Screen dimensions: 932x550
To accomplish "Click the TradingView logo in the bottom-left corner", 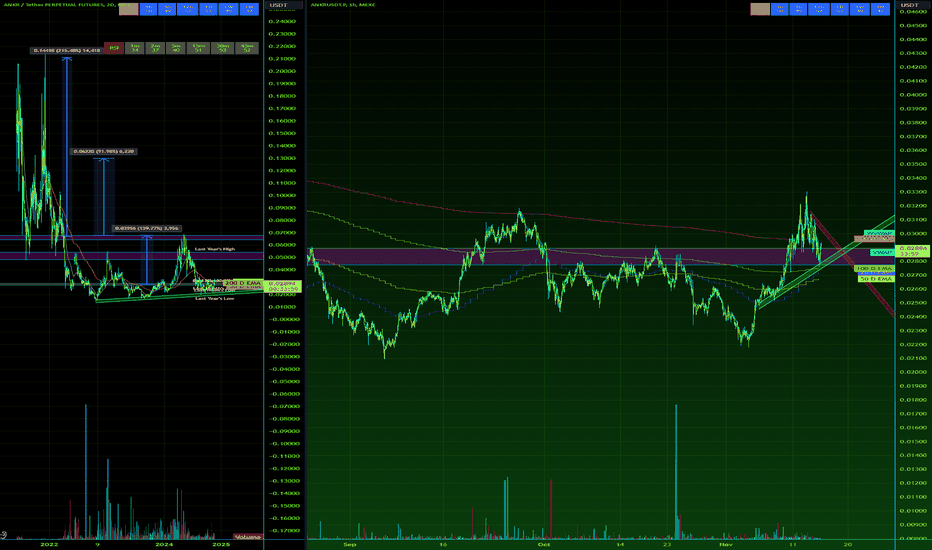I will tap(4, 535).
